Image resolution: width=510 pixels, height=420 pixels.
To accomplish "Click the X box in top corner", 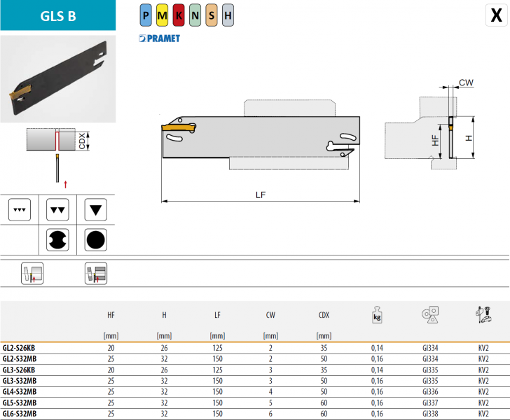I will click(x=495, y=15).
